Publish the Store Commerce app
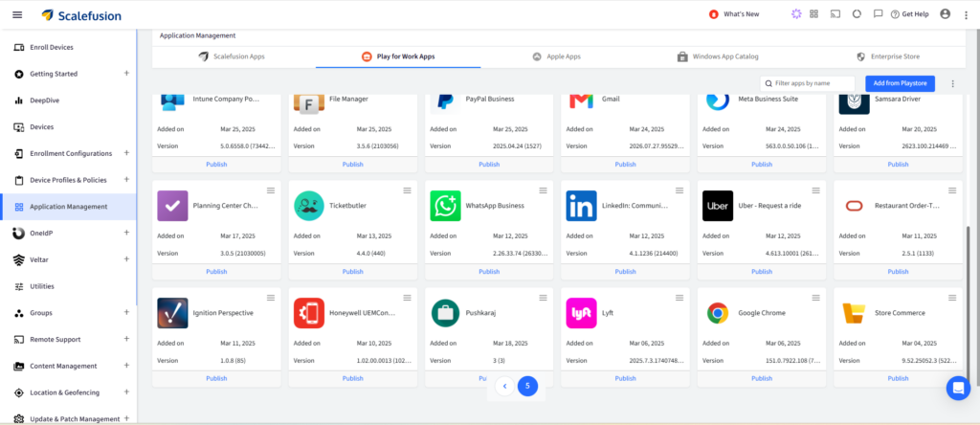This screenshot has height=425, width=980. (898, 378)
